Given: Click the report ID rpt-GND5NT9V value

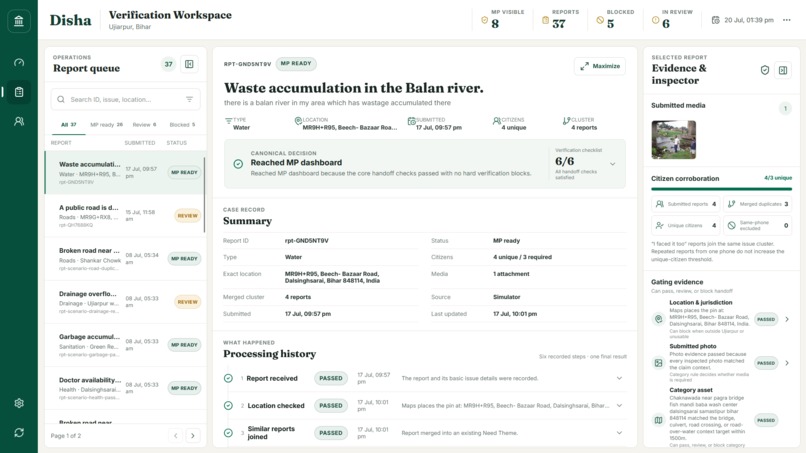Looking at the screenshot, I should pos(307,241).
